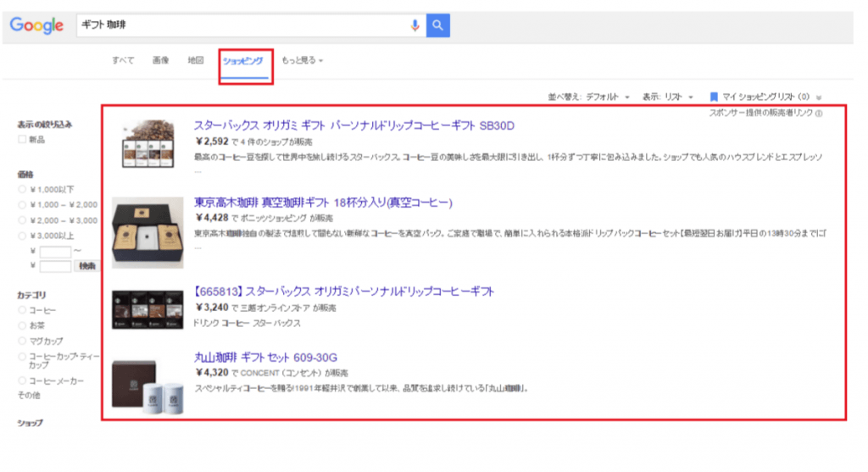Image resolution: width=868 pixels, height=472 pixels.
Task: Switch to the 地図 tab
Action: tap(196, 60)
